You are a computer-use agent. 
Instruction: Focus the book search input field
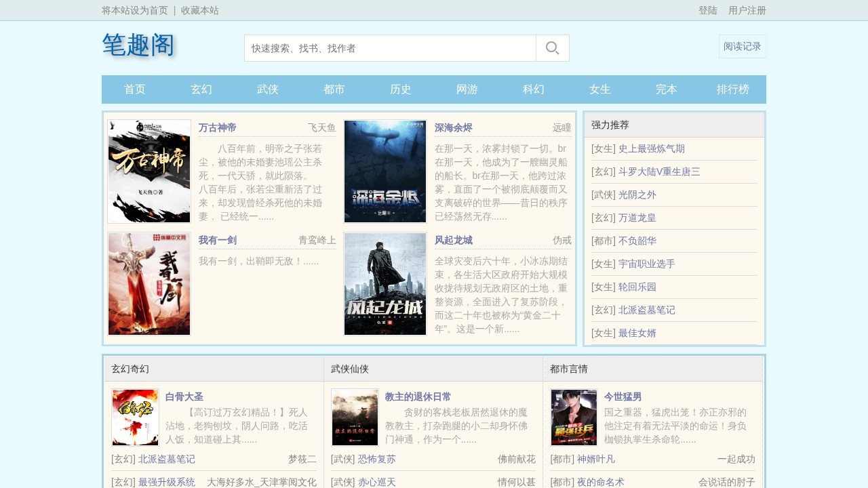point(390,48)
